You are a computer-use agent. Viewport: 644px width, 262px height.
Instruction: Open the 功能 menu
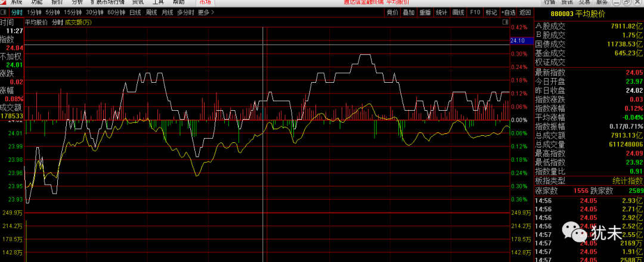point(36,2)
